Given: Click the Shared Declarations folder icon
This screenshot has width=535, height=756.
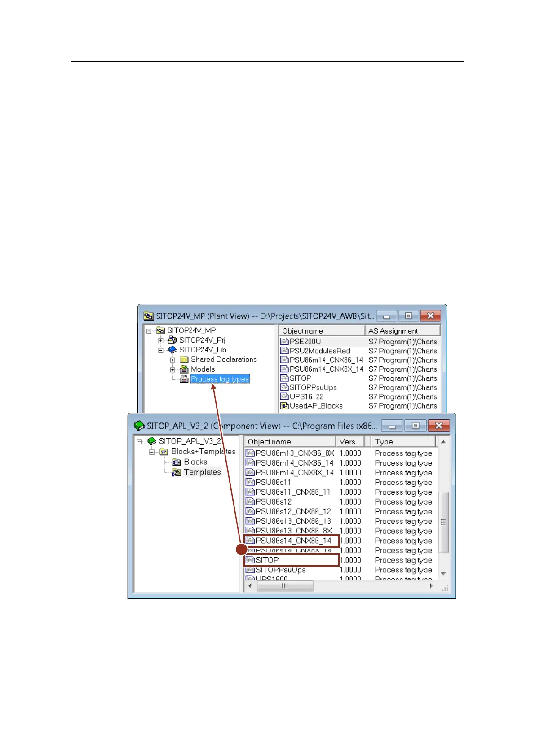Looking at the screenshot, I should 184,360.
